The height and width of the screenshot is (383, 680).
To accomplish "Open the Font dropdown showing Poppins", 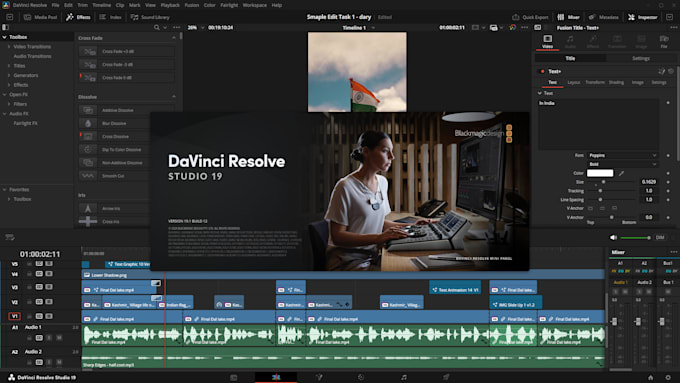I will (x=623, y=155).
